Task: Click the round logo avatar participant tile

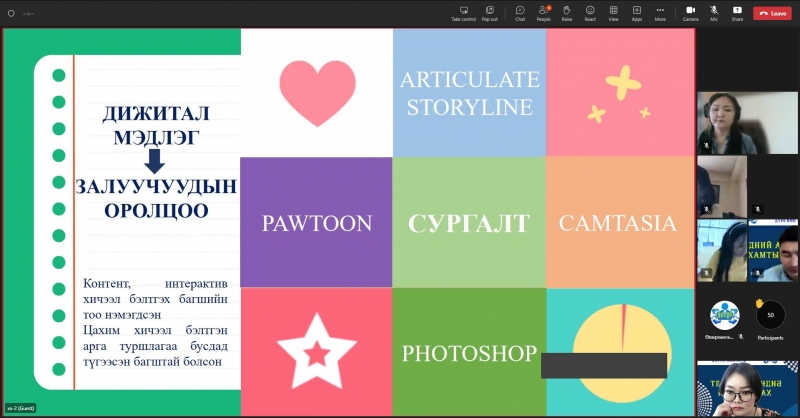Action: point(724,315)
